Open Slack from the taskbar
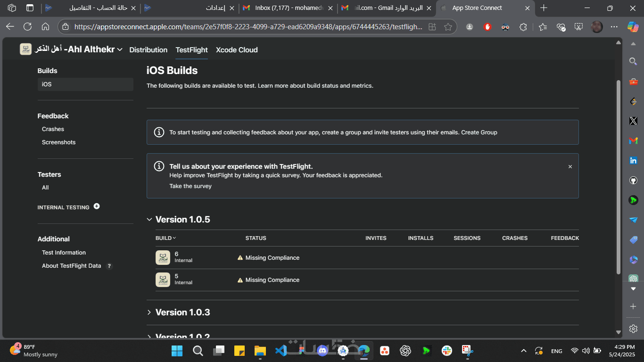Viewport: 644px width, 362px height. 446,351
